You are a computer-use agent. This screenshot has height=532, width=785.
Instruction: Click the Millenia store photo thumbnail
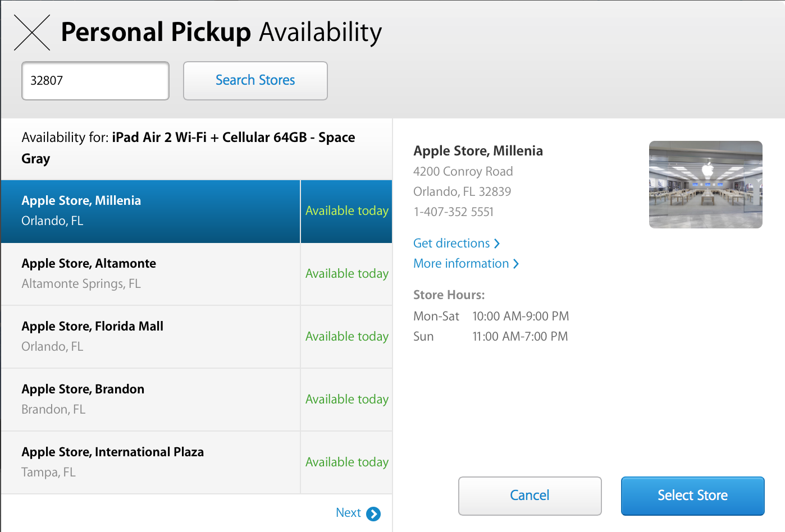[x=705, y=185]
